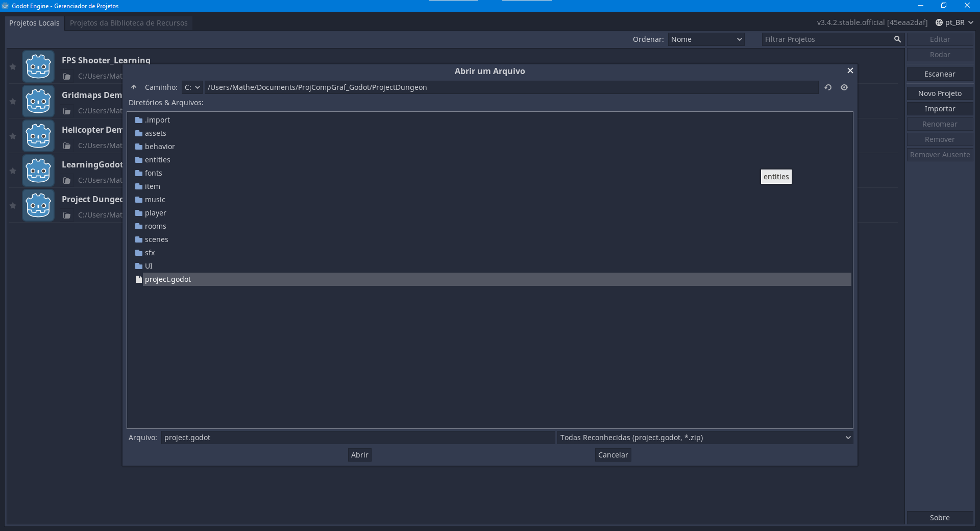
Task: Click the scenes folder icon
Action: (138, 239)
